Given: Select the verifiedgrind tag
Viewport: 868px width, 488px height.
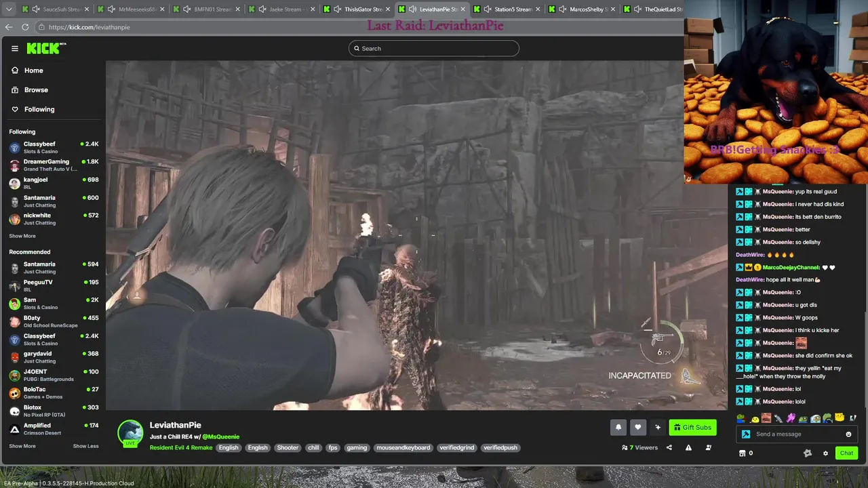Looking at the screenshot, I should coord(457,447).
